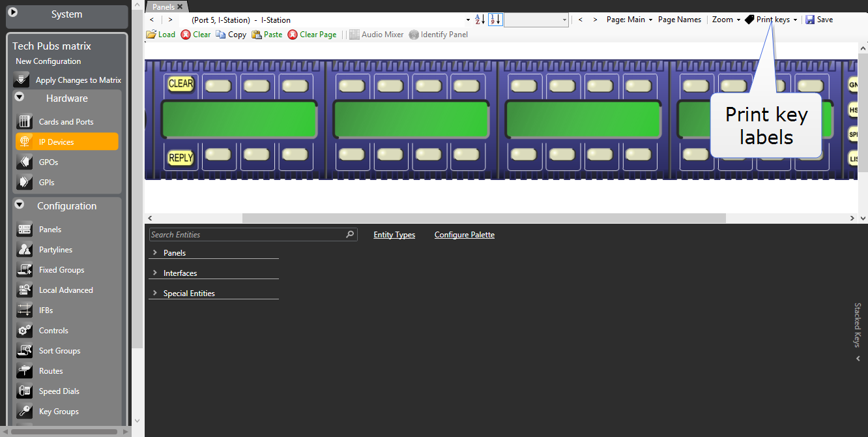Click the Copy icon in toolbar
Image resolution: width=868 pixels, height=437 pixels.
[x=221, y=35]
